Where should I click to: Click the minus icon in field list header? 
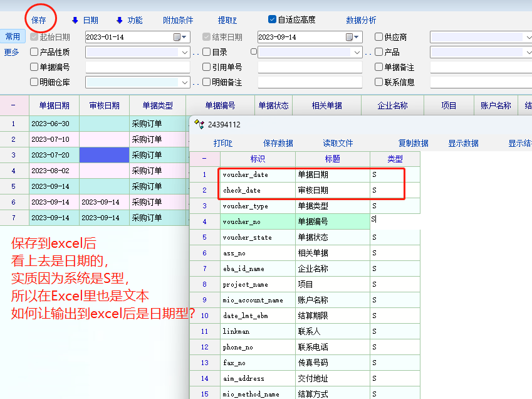(x=204, y=159)
